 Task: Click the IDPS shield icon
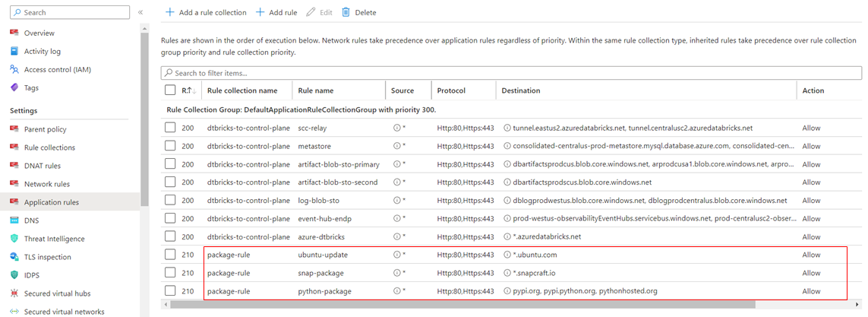[14, 275]
